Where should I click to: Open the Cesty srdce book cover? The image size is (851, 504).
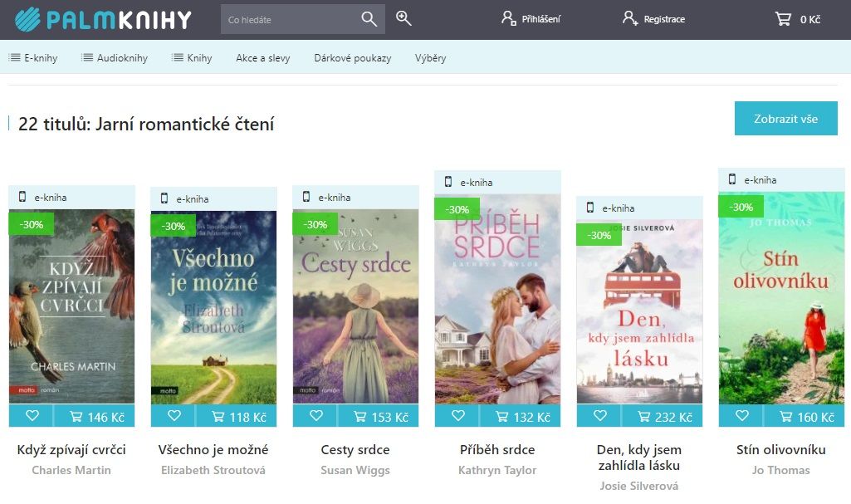(355, 306)
